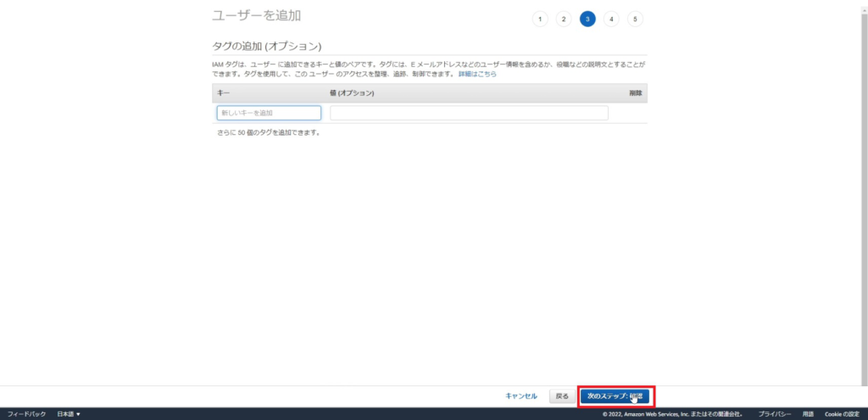Focus the 新しいキーを追加 key field

click(269, 113)
